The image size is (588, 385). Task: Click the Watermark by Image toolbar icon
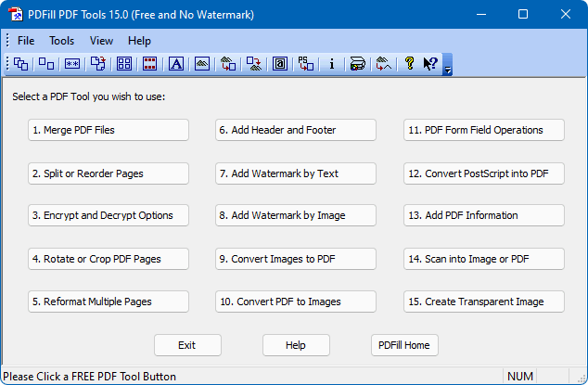tap(202, 64)
